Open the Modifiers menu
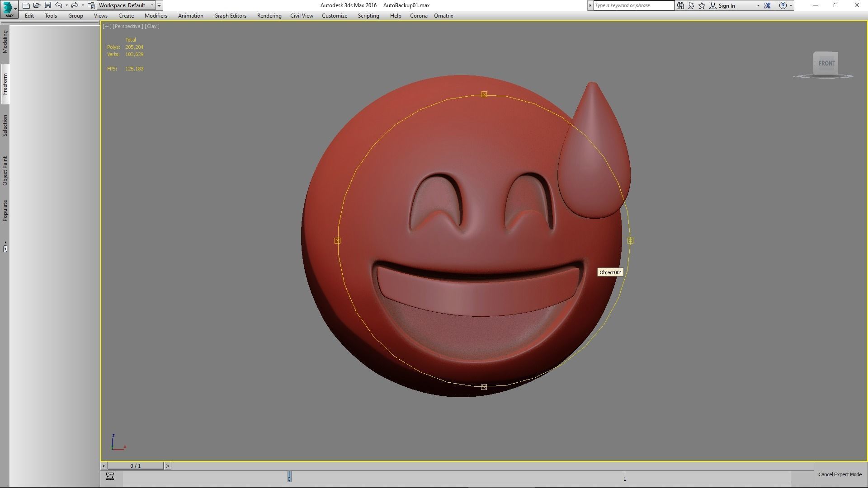 click(x=156, y=15)
